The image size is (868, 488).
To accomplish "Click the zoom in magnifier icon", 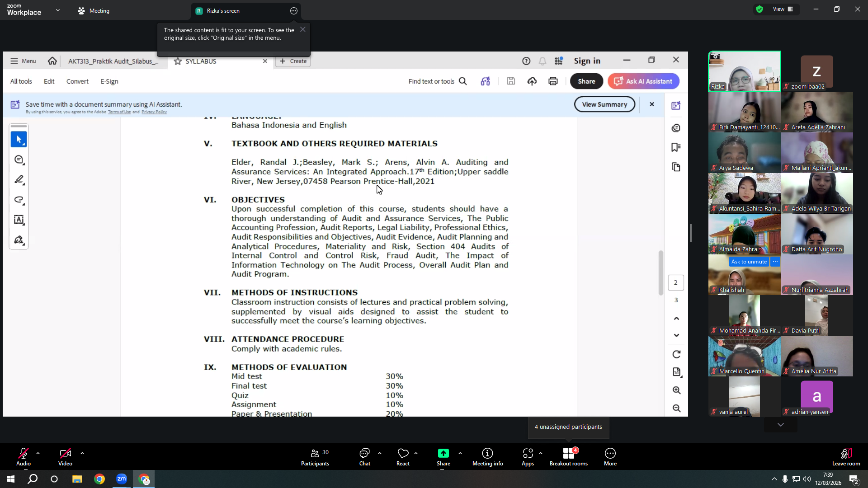I will (676, 390).
